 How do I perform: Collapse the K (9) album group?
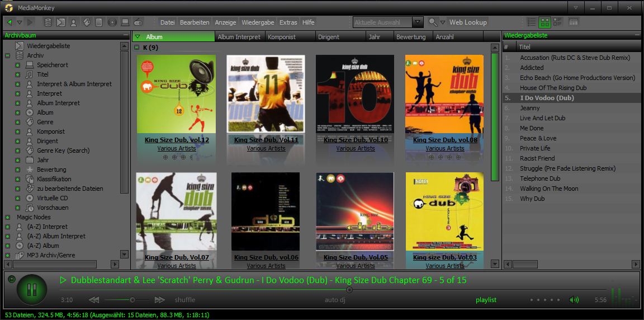coord(137,48)
